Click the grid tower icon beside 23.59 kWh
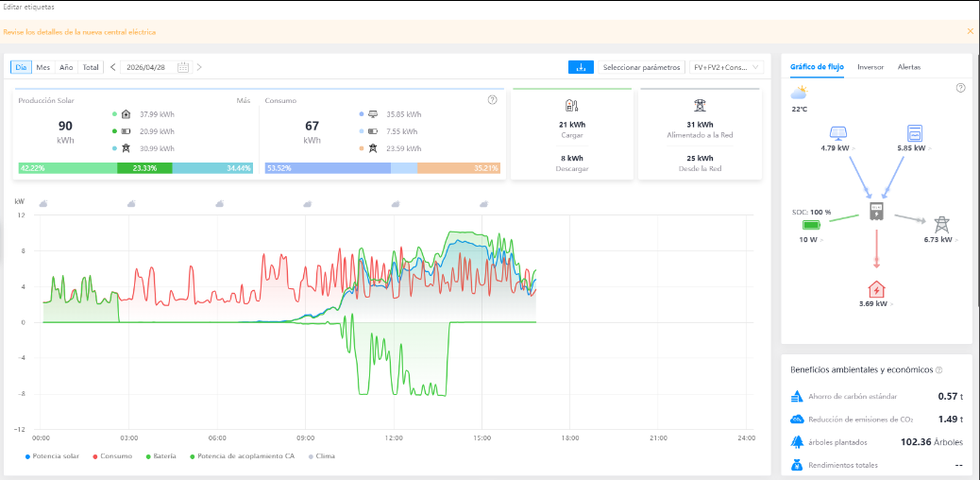Viewport: 980px width, 480px height. (x=373, y=148)
